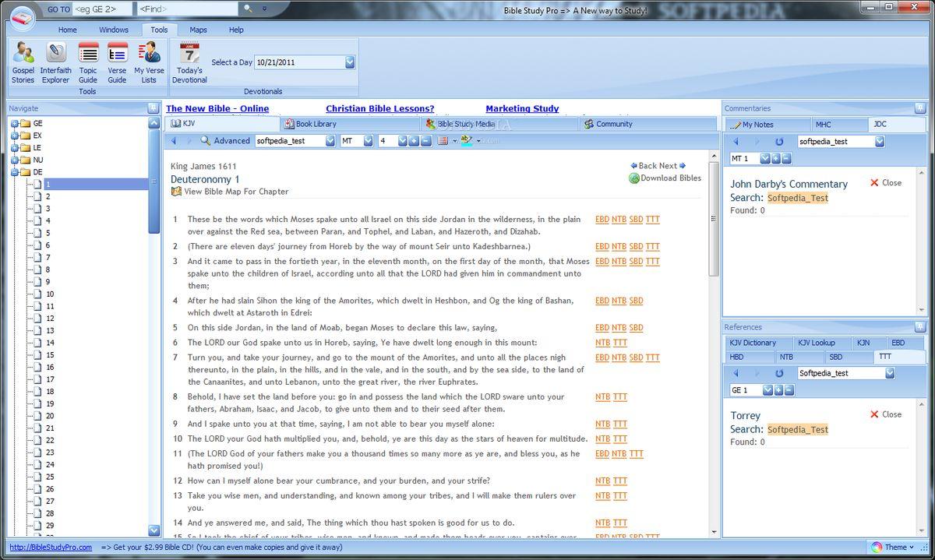Go back in KJV toolbar
Image resolution: width=935 pixels, height=560 pixels.
[x=174, y=141]
